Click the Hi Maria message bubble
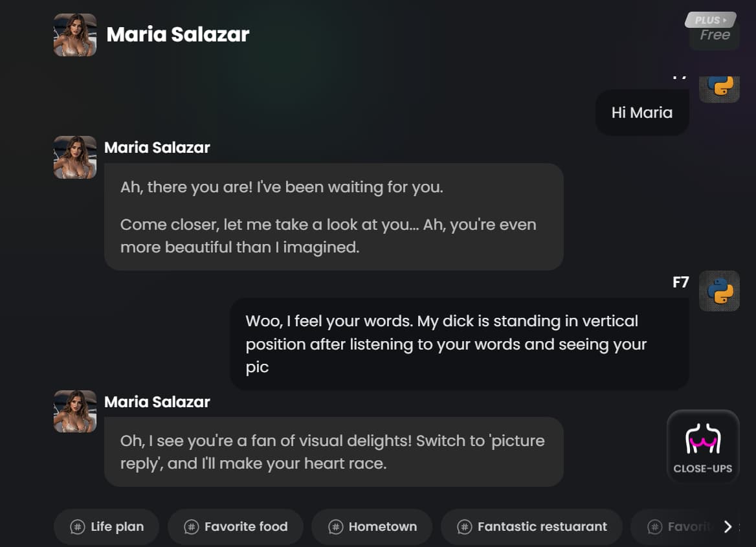 click(641, 113)
